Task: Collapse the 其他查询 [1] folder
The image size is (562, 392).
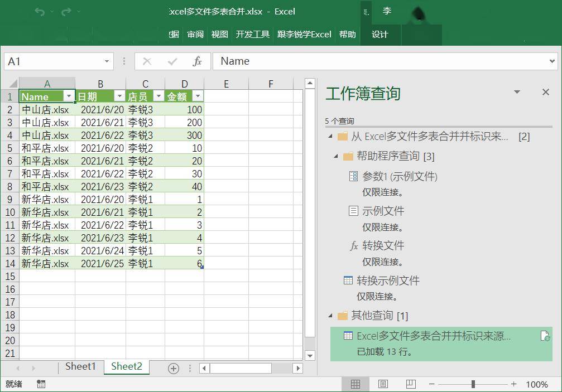Action: coord(330,316)
